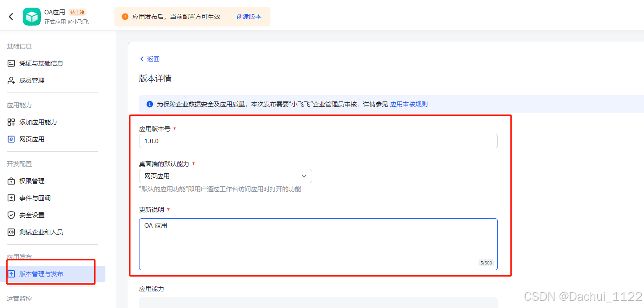The image size is (644, 308).
Task: Click the blue info icon in notice
Action: point(150,104)
